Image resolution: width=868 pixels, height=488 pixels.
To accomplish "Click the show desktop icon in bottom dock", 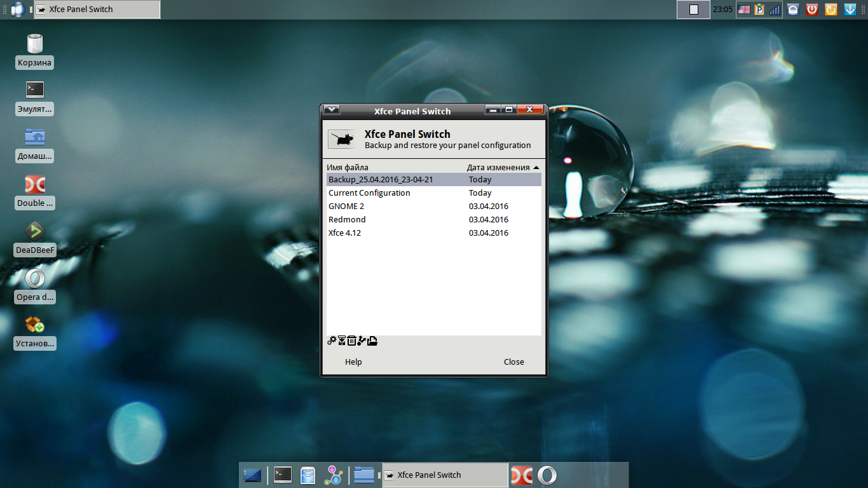I will tap(252, 475).
